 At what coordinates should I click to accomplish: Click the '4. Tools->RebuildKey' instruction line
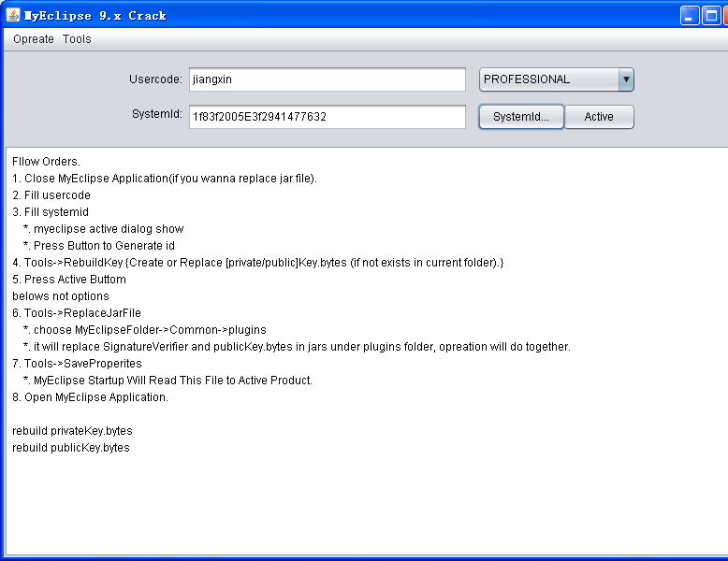(x=257, y=263)
